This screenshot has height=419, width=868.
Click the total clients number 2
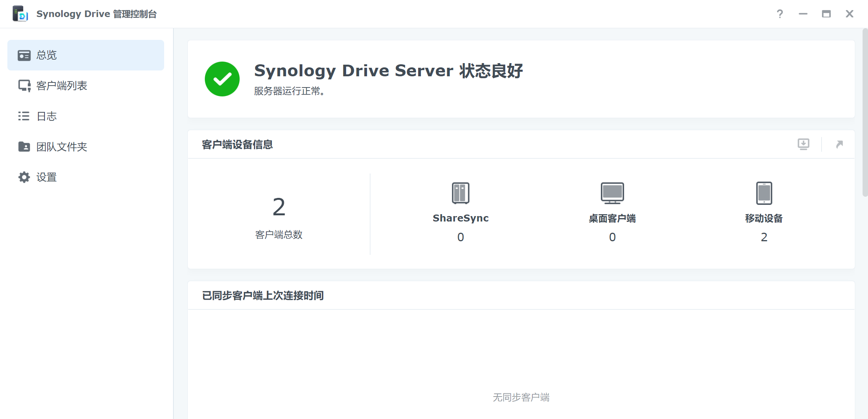tap(279, 207)
